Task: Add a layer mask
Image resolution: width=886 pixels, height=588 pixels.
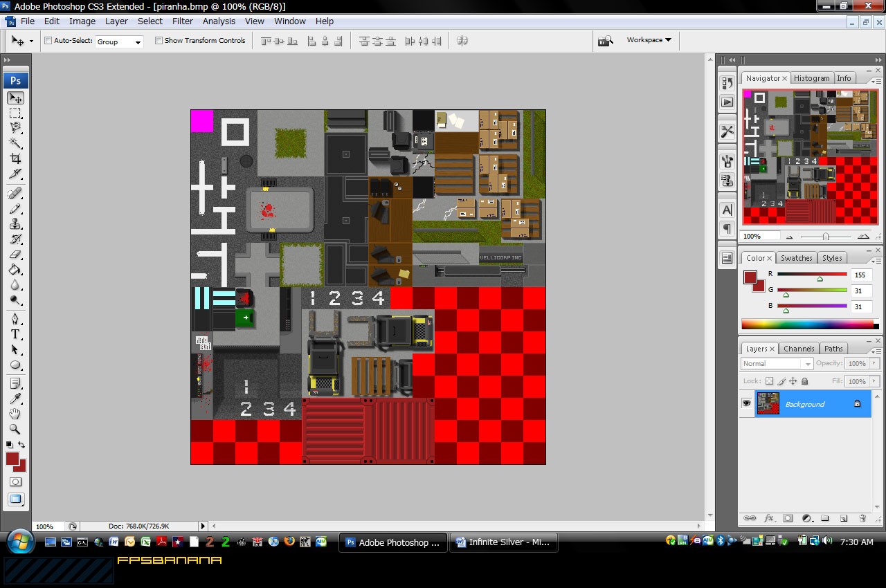Action: pos(788,518)
